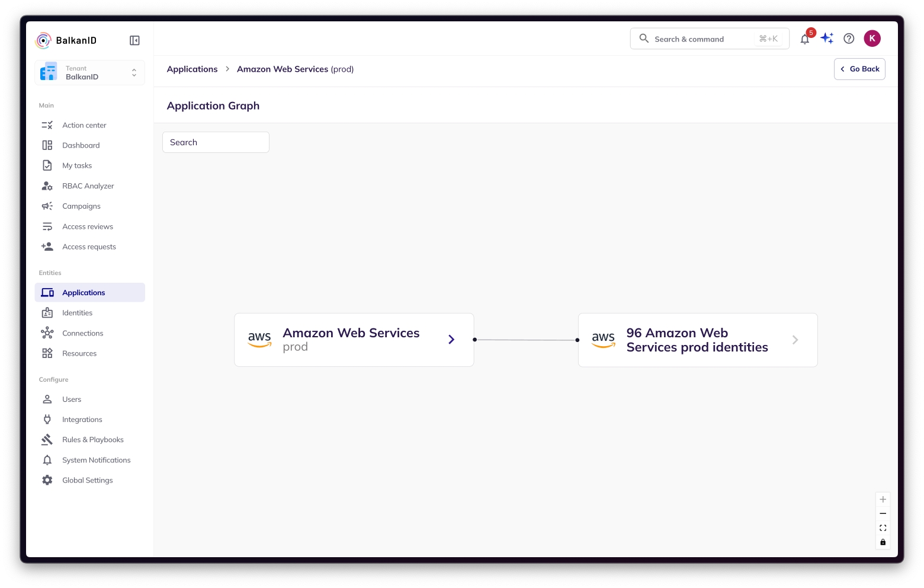The width and height of the screenshot is (924, 588).
Task: Toggle the graph interactivity lock
Action: tap(883, 542)
